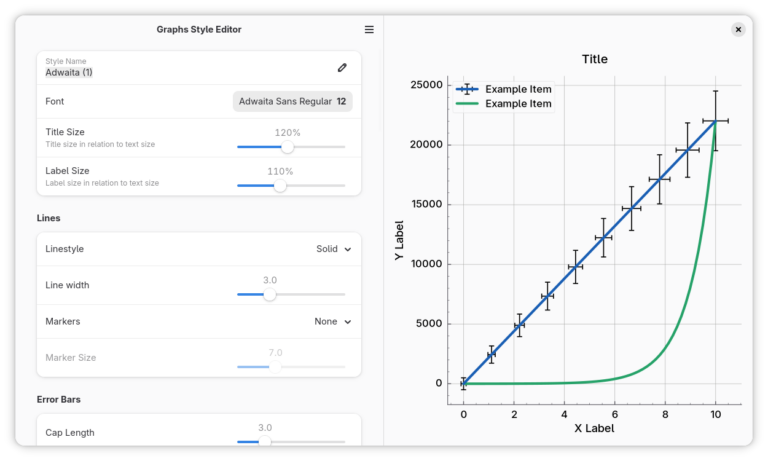768x461 pixels.
Task: Click the chevron arrow beside None
Action: (x=348, y=322)
